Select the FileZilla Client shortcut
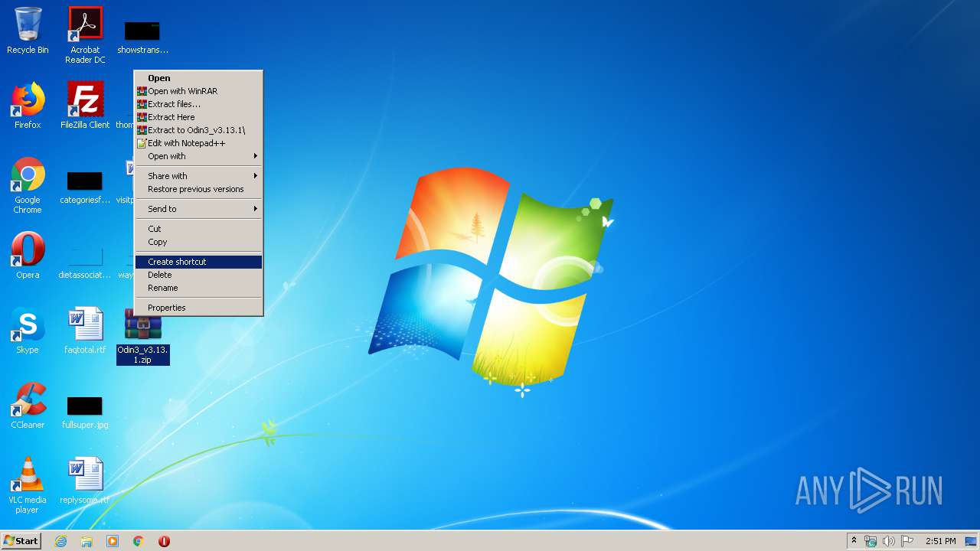 click(85, 106)
